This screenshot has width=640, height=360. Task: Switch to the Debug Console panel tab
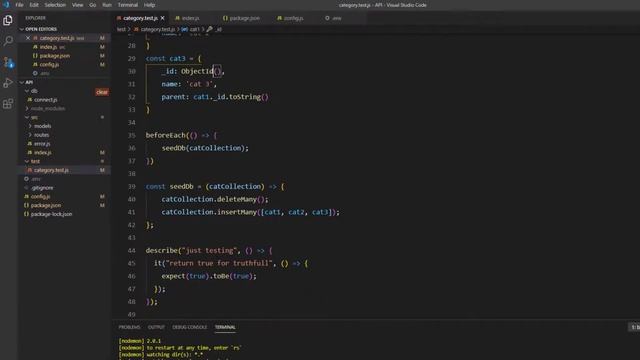coord(189,327)
